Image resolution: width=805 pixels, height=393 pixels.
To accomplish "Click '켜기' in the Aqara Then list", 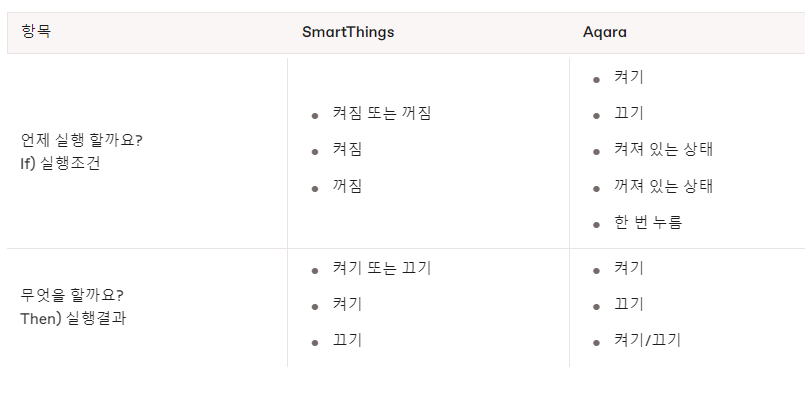I will pyautogui.click(x=628, y=268).
